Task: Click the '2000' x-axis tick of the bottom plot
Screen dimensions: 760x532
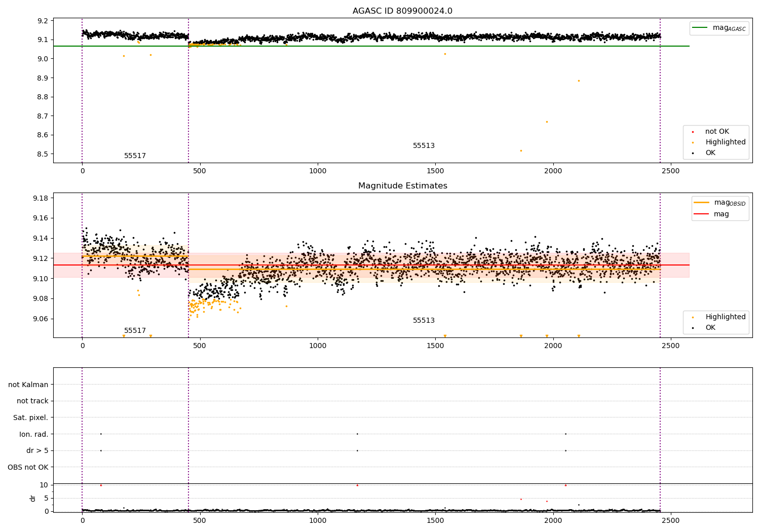Action: coord(553,520)
